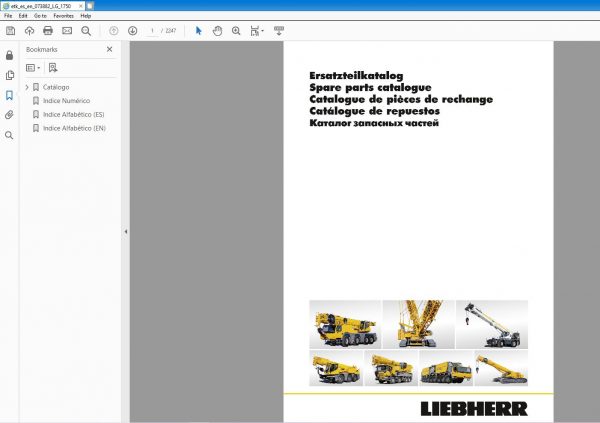
Task: Open the security lock panel
Action: (x=10, y=55)
